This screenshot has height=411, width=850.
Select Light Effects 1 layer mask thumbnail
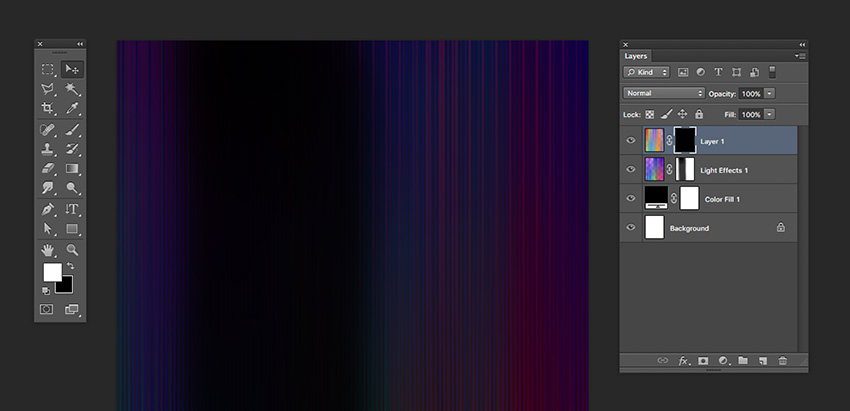685,169
